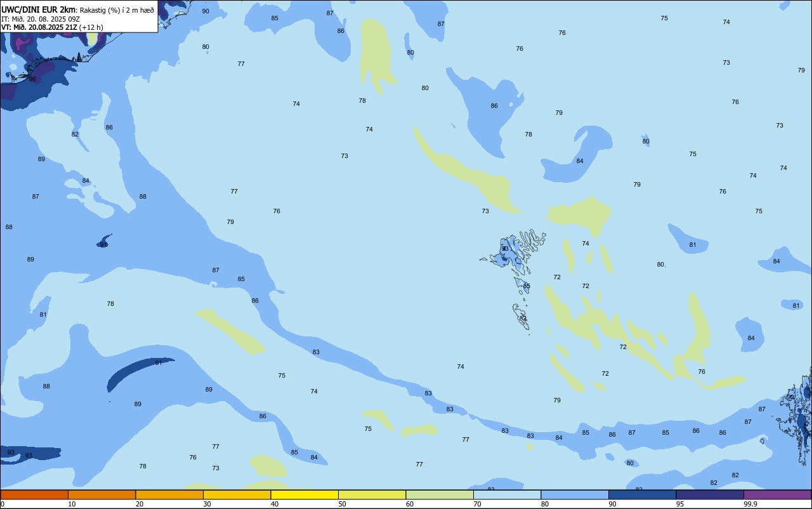
Task: Click the 'IT: Mið. 20. 08. 2025 09Z' line
Action: pos(41,19)
